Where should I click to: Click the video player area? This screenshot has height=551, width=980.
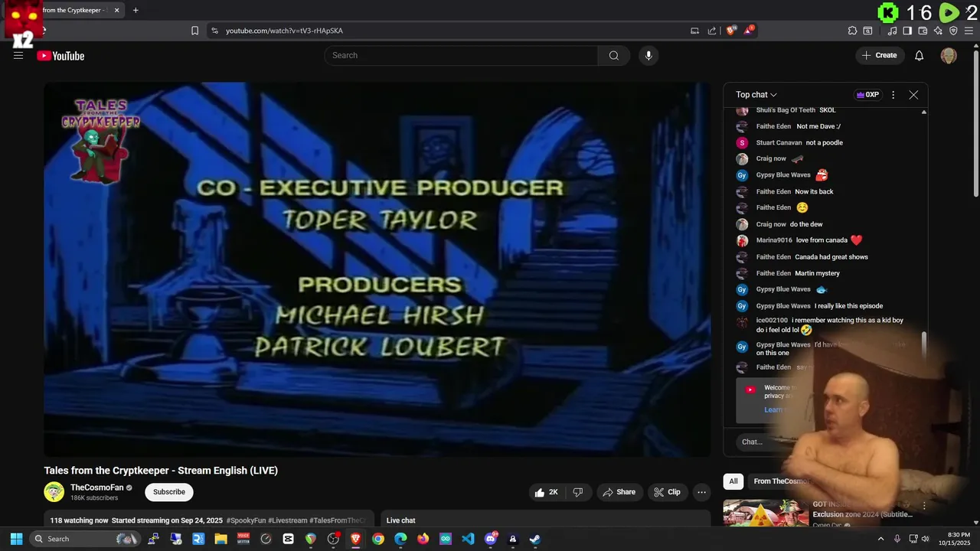tap(377, 269)
